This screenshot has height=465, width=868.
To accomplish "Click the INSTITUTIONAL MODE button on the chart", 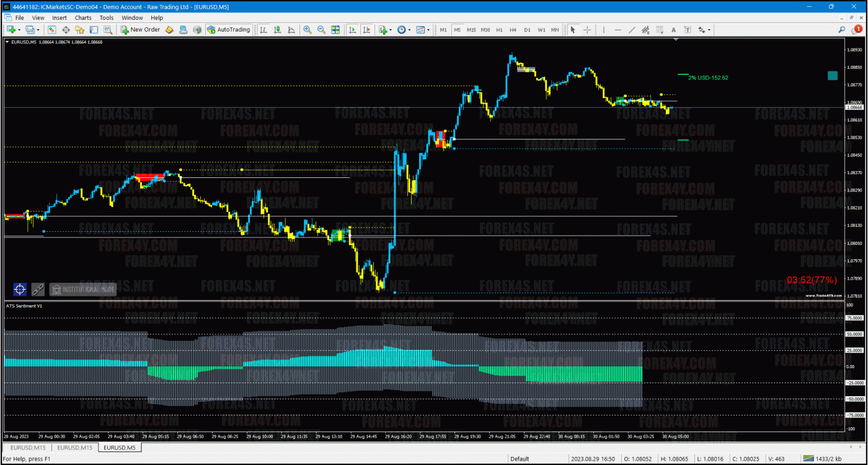I will (82, 289).
